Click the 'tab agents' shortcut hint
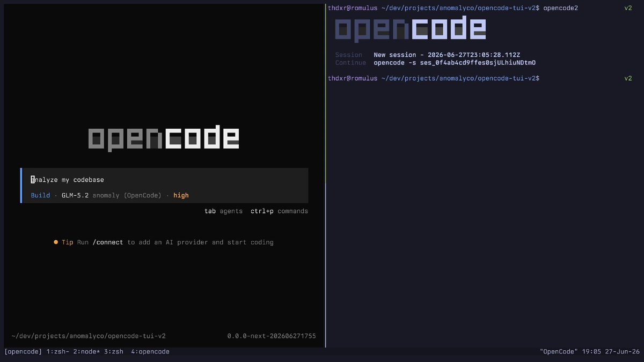This screenshot has width=644, height=362. [x=223, y=211]
